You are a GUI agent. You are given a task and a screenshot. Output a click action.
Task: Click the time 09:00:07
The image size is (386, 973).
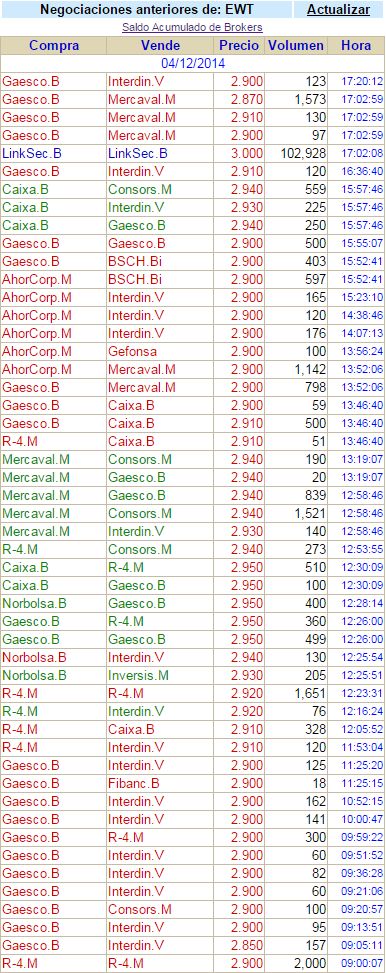coord(362,963)
